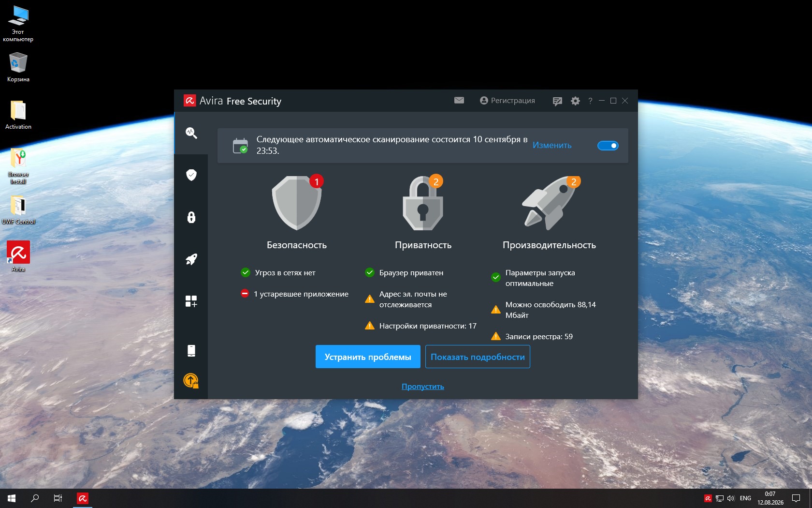Click Avira tray icon in notification area
This screenshot has height=508, width=812.
click(x=708, y=498)
